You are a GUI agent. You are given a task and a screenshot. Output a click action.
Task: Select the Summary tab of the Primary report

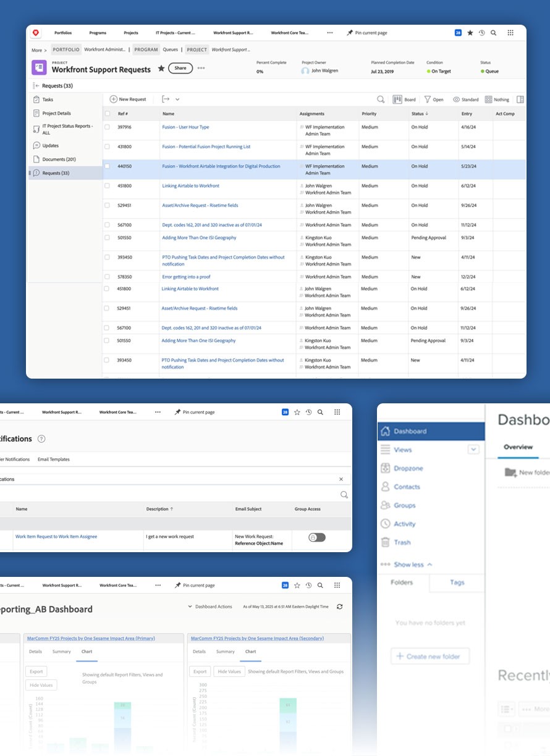[62, 652]
